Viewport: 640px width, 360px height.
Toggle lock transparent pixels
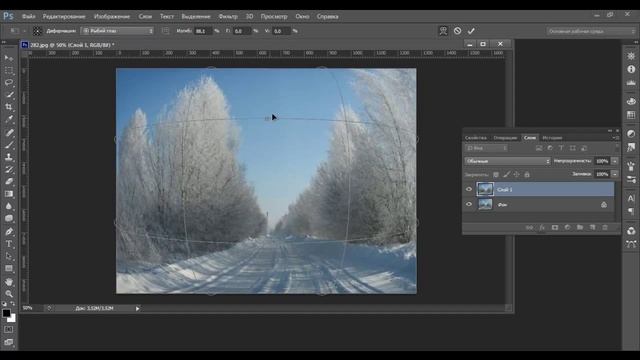(x=496, y=175)
